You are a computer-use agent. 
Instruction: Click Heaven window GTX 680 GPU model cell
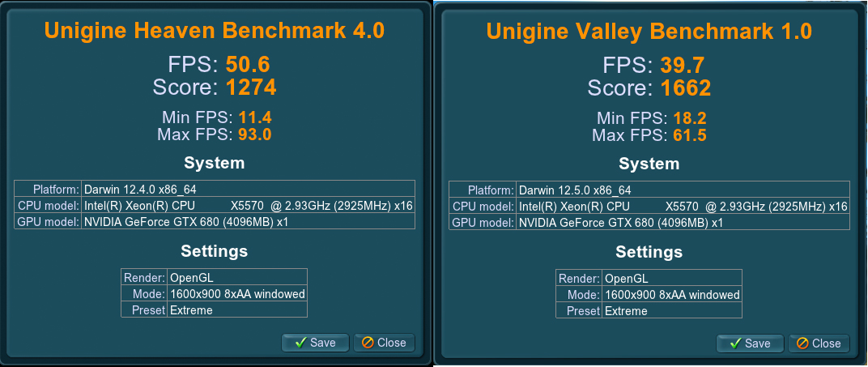pyautogui.click(x=248, y=221)
